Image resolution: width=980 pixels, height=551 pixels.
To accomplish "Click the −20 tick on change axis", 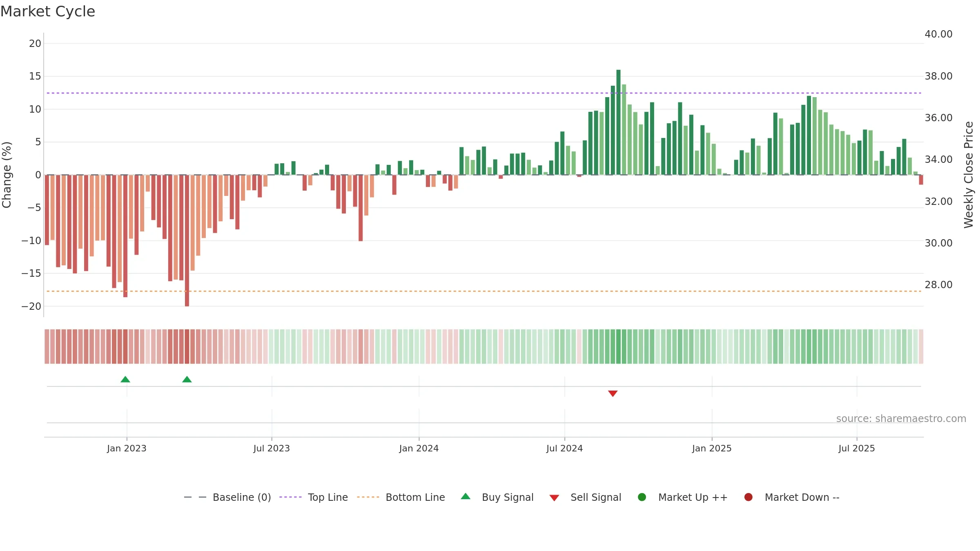I will click(x=31, y=307).
